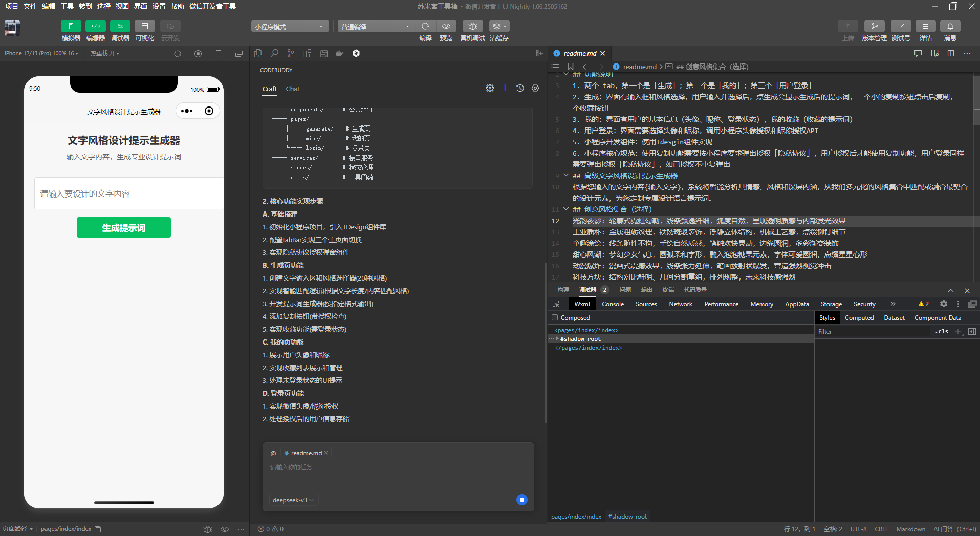The image size is (980, 536).
Task: Select the element inspector icon in debugger
Action: point(556,304)
